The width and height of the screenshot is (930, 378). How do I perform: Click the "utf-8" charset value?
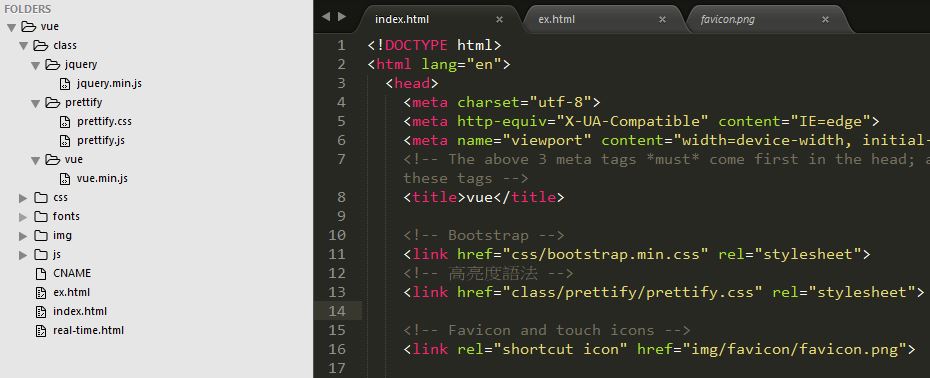point(560,102)
